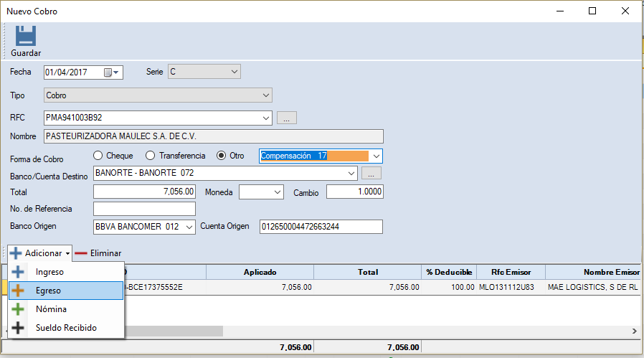
Task: Expand the Serie dropdown
Action: click(234, 72)
